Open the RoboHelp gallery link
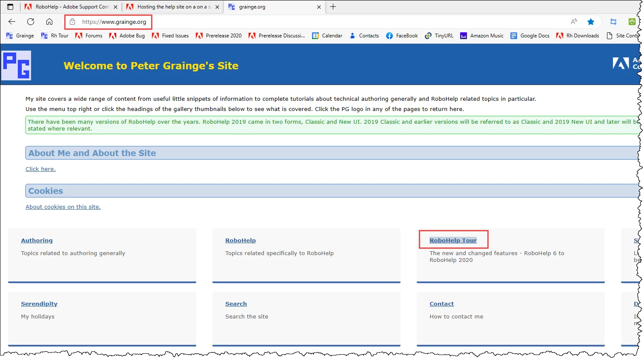 pyautogui.click(x=240, y=240)
